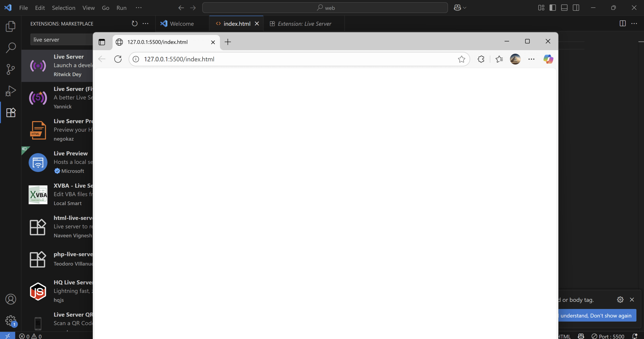Stop server via Port : 5500 status item
This screenshot has height=339, width=644.
tap(608, 336)
